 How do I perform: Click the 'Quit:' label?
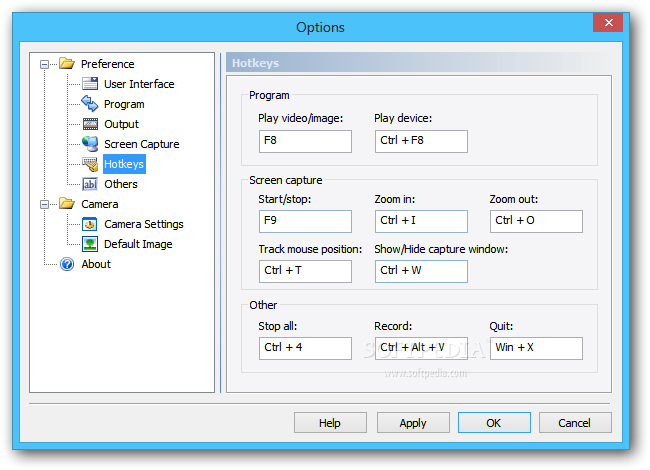[501, 327]
